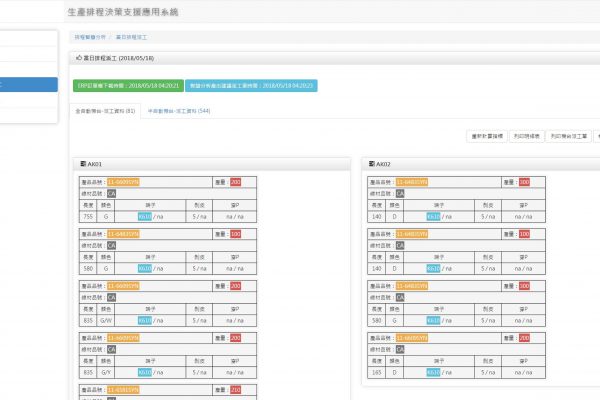Click the 生產排程決策支援應用系統 page title
600x400 pixels.
coord(123,12)
